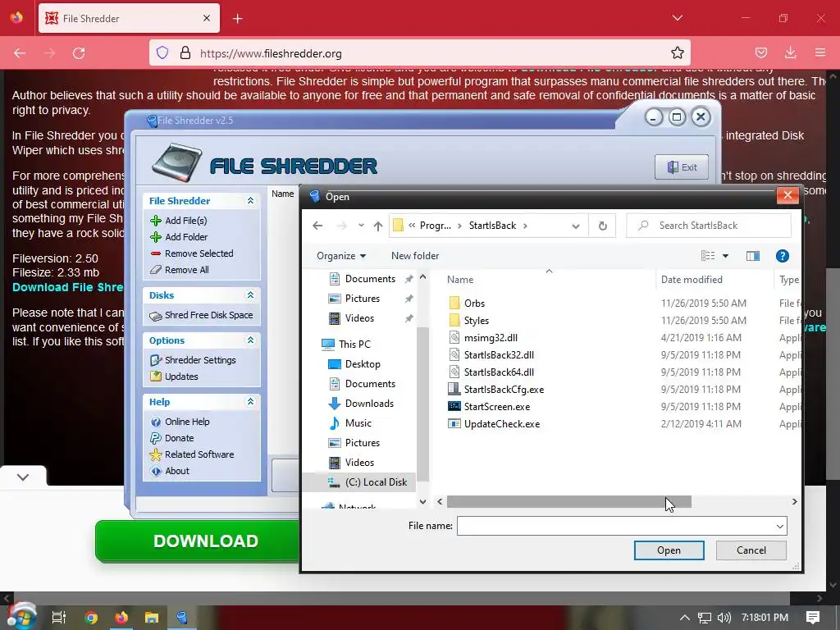
Task: Expand the File name dropdown arrow
Action: coord(779,526)
